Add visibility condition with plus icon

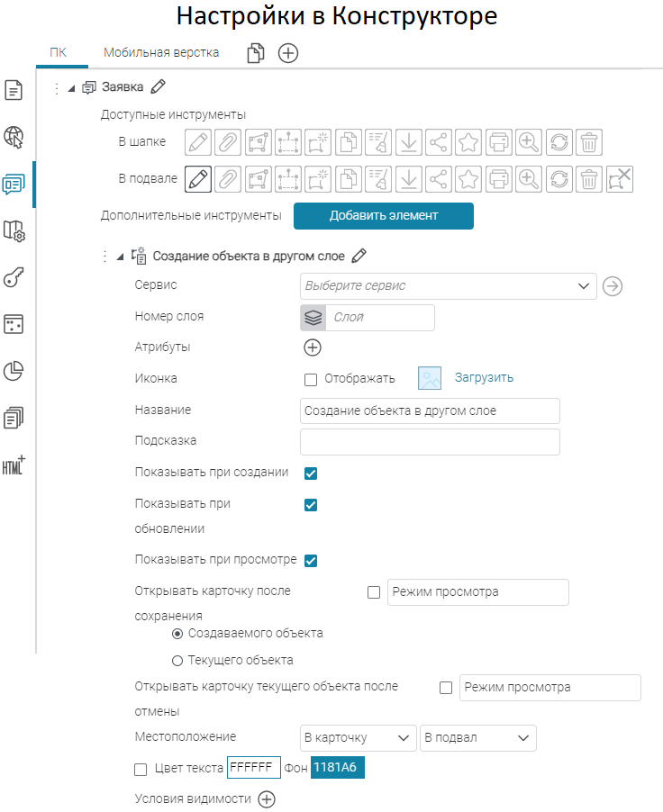tap(267, 798)
